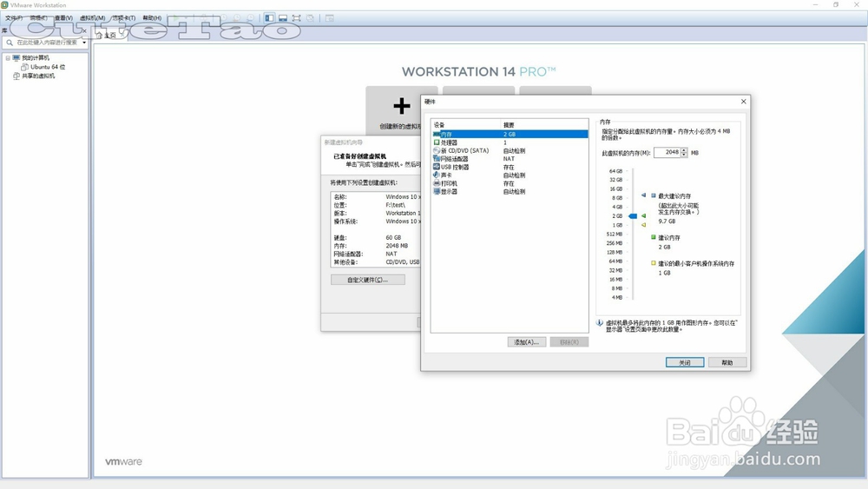Click the memory size 2048 input field
The height and width of the screenshot is (489, 868).
(667, 152)
